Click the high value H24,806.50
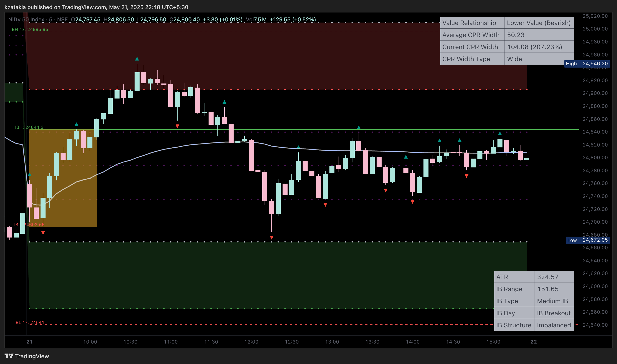 [119, 19]
